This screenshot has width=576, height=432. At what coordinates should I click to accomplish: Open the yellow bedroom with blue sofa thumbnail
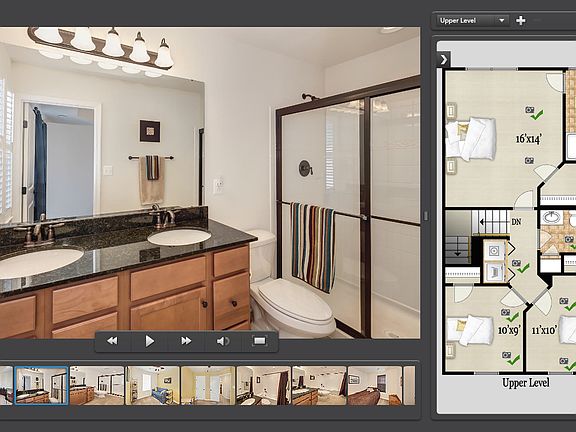(x=152, y=385)
